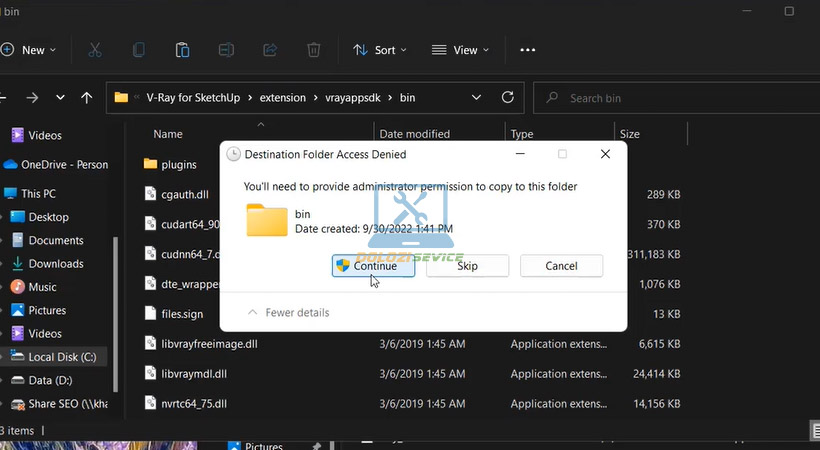Image resolution: width=820 pixels, height=450 pixels.
Task: Click the New item button
Action: click(x=30, y=50)
